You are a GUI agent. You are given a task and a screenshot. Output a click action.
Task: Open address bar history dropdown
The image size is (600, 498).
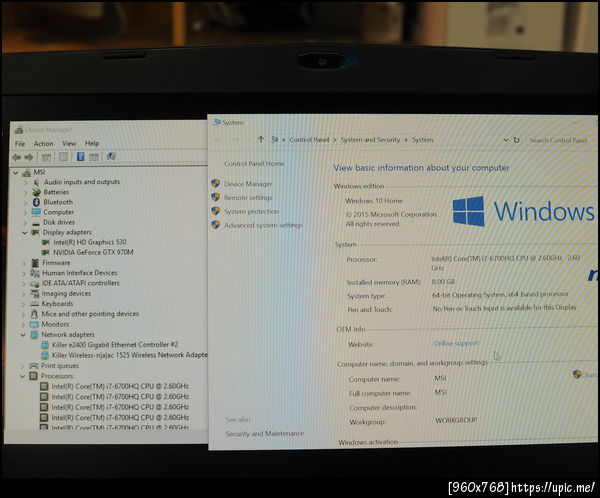[x=505, y=140]
